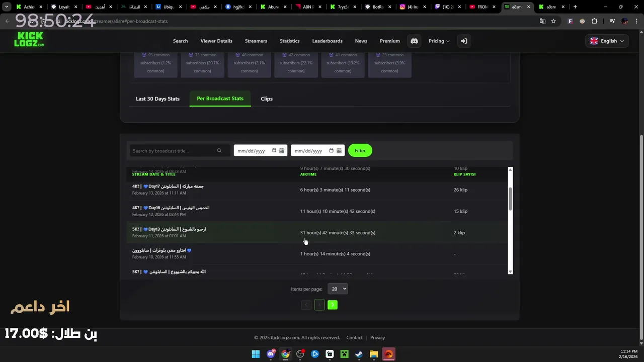Switch to the BotRix browser tab
This screenshot has height=362, width=644.
pos(377,7)
